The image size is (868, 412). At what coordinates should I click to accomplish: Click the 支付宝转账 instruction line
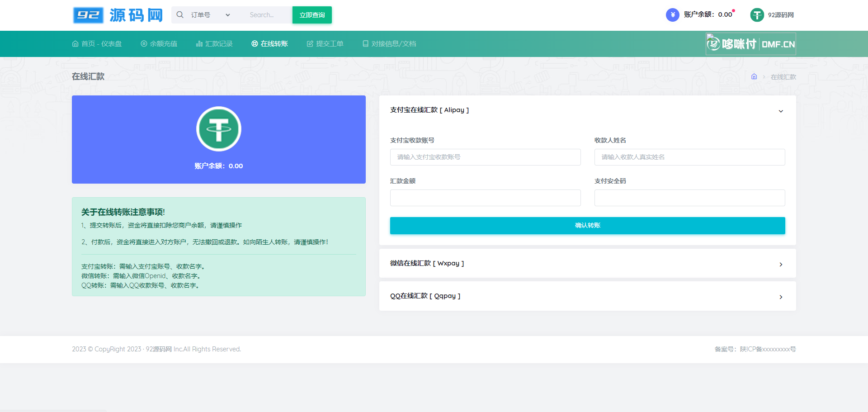[143, 266]
